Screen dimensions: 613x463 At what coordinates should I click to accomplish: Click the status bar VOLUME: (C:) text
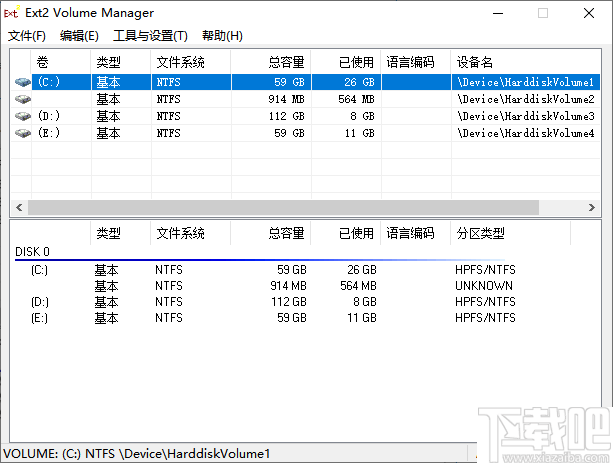[x=136, y=454]
